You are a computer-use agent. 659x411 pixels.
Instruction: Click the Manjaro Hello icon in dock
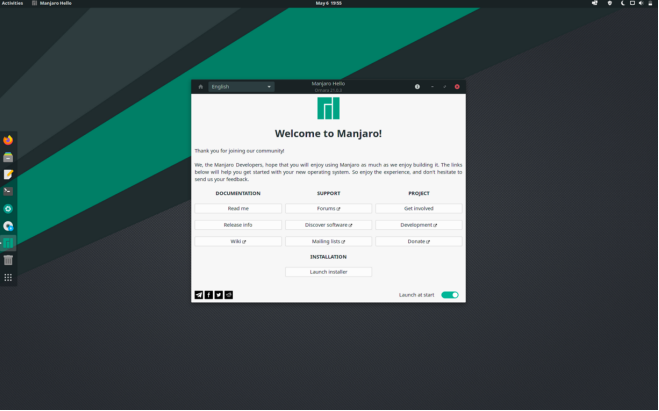8,243
